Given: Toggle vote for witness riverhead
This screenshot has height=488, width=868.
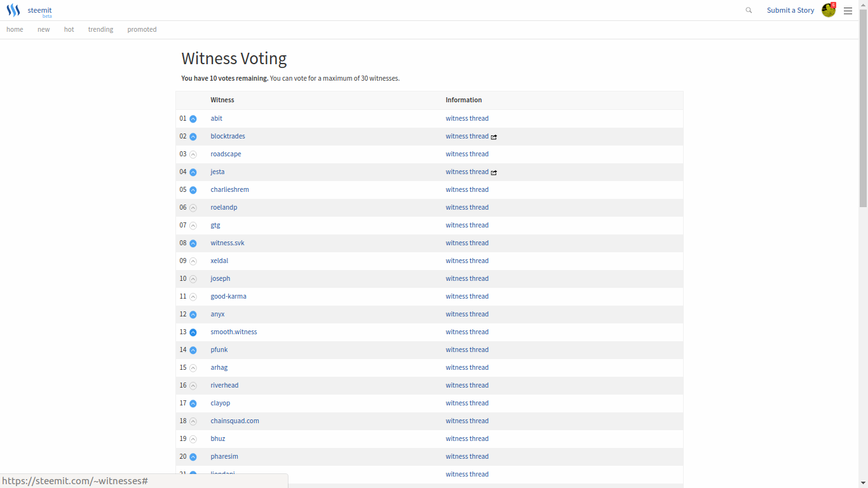Looking at the screenshot, I should [x=193, y=386].
